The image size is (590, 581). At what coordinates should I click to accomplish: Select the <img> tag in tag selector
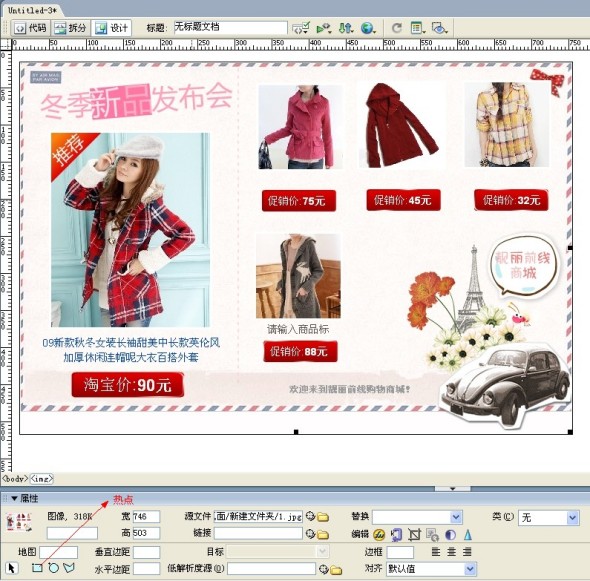tap(41, 479)
